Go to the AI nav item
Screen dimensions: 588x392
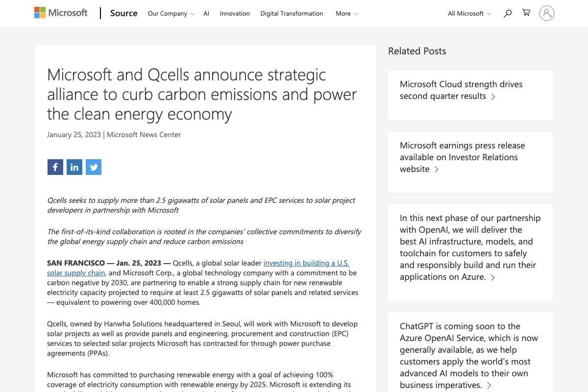tap(206, 13)
